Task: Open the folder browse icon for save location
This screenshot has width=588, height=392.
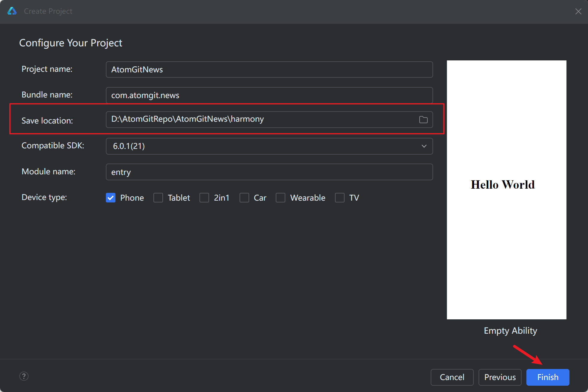Action: (423, 120)
